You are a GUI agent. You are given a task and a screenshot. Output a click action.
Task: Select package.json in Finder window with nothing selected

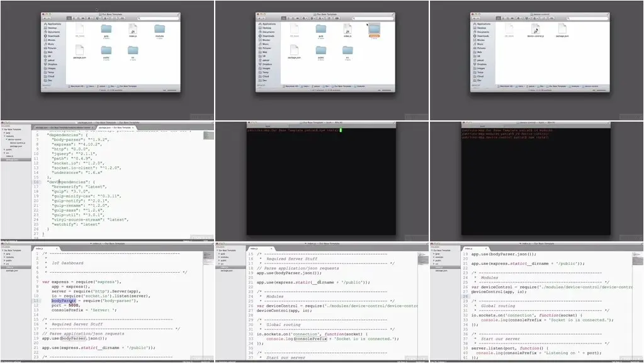(79, 52)
